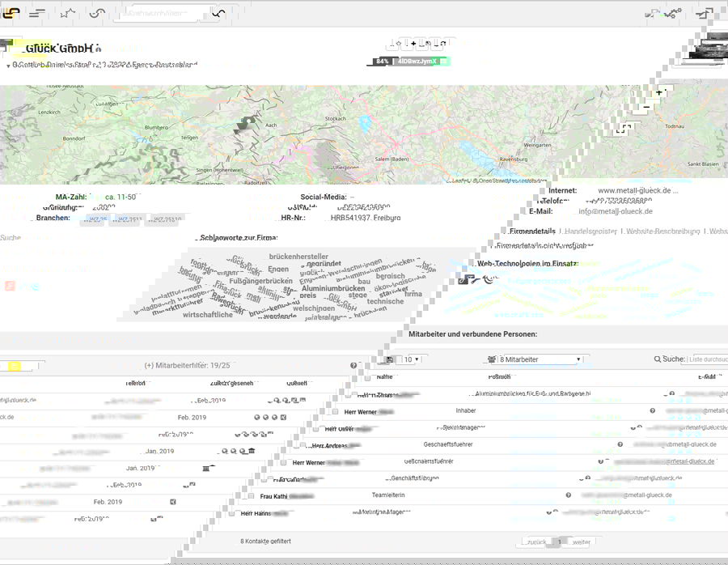
Task: Click the keyword Aluminiumbrücken in the word cloud
Action: point(333,288)
